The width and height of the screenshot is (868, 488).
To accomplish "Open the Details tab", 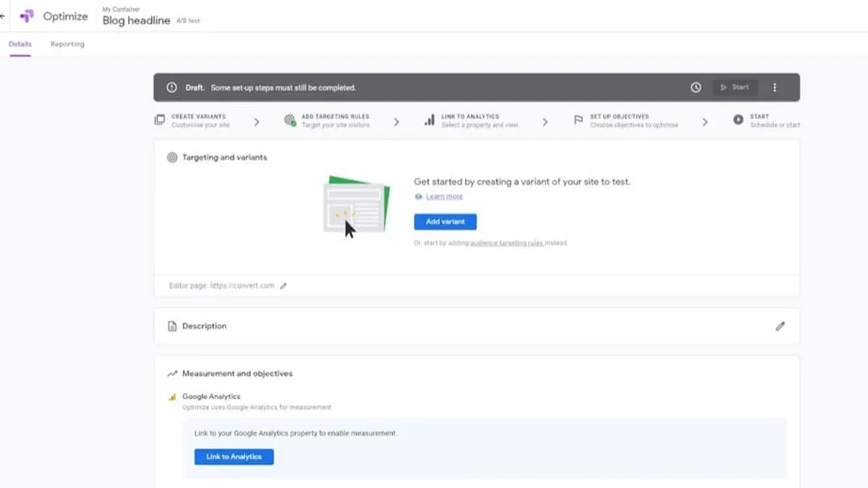I will [20, 44].
